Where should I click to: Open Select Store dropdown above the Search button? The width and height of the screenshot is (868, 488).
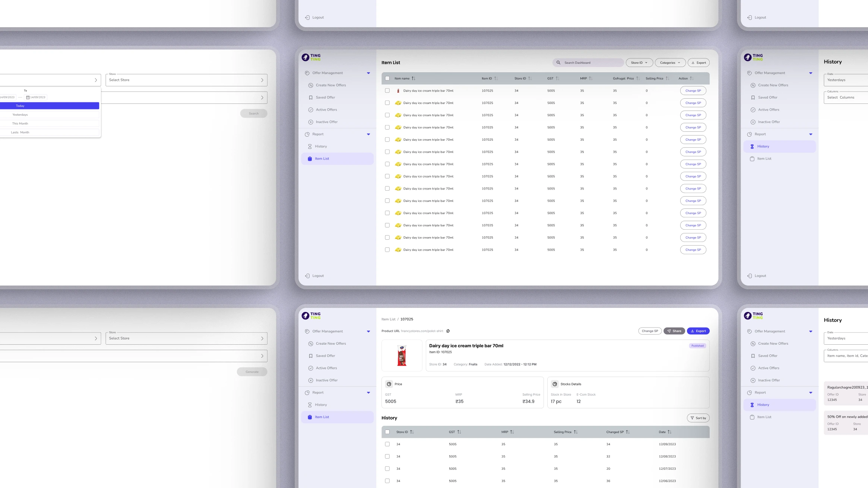(186, 80)
